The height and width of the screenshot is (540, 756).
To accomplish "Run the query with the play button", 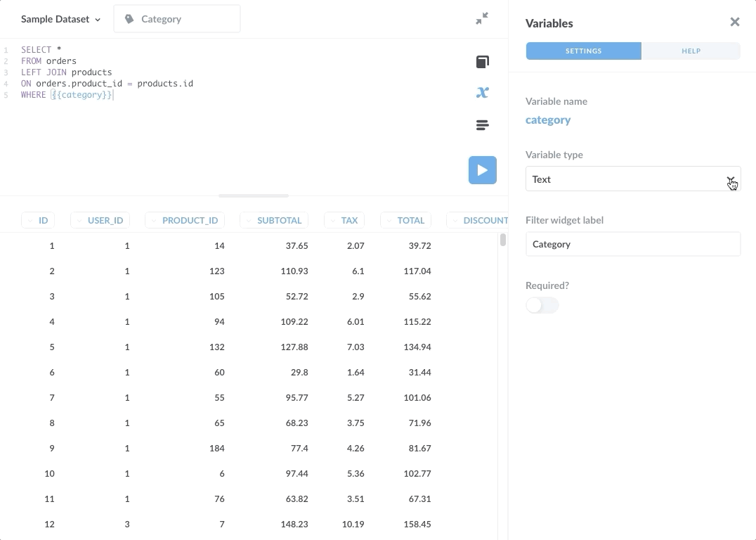I will coord(482,170).
